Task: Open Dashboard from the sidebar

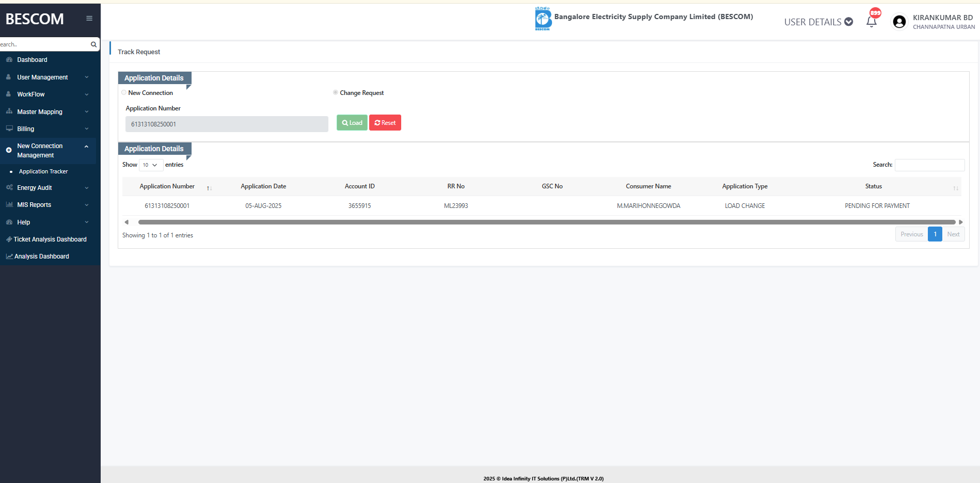Action: 32,60
